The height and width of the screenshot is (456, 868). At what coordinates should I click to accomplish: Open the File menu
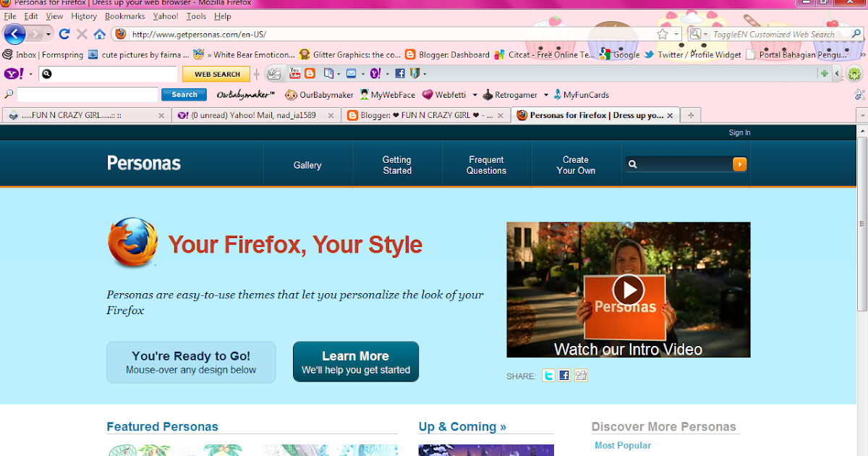pos(10,16)
